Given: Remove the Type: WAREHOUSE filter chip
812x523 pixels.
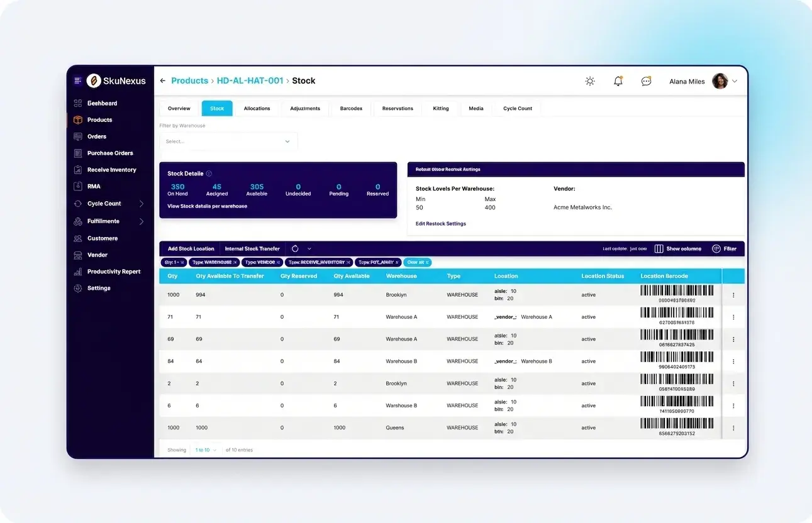Looking at the screenshot, I should click(x=235, y=262).
